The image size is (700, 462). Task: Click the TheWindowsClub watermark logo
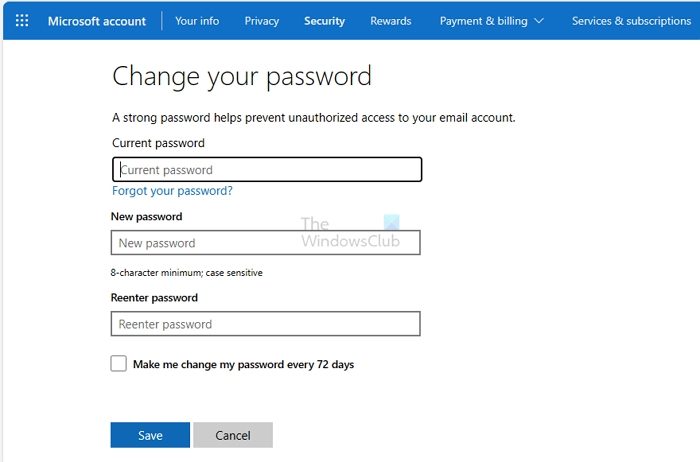tap(350, 234)
